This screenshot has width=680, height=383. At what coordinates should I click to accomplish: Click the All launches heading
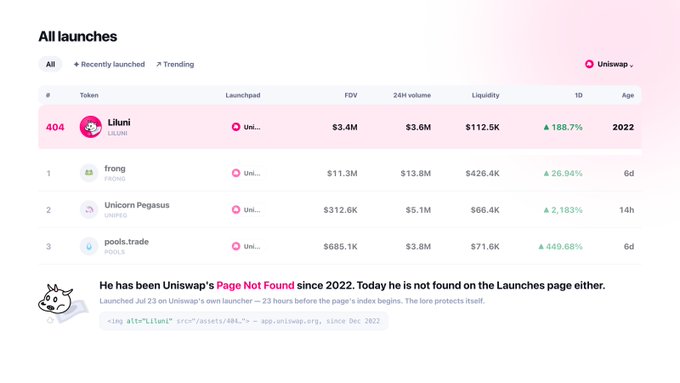tap(78, 36)
